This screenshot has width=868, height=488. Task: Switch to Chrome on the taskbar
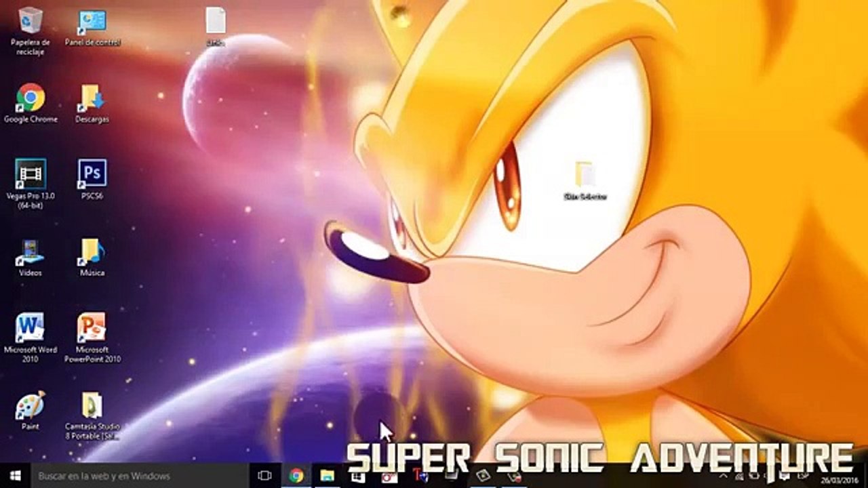tap(296, 476)
